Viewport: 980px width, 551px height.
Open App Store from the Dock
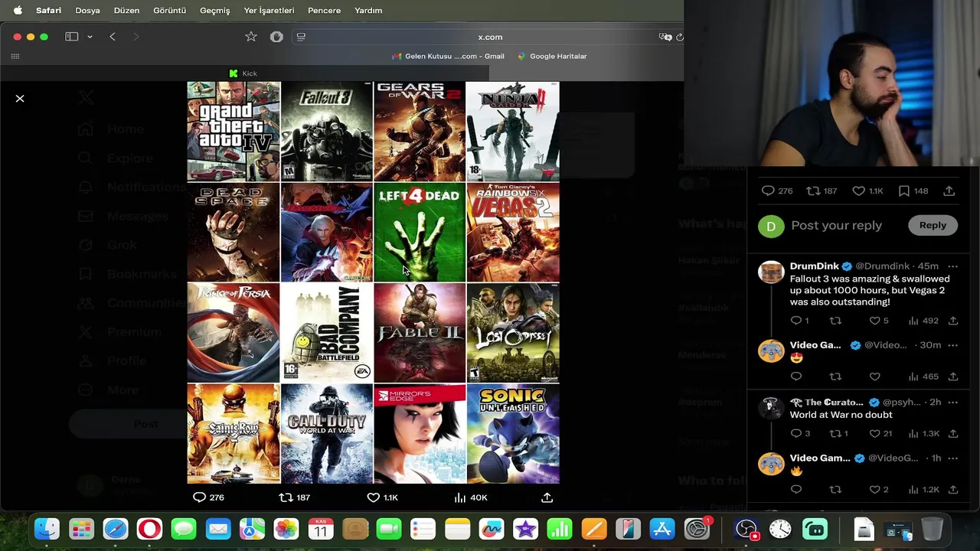pos(661,529)
